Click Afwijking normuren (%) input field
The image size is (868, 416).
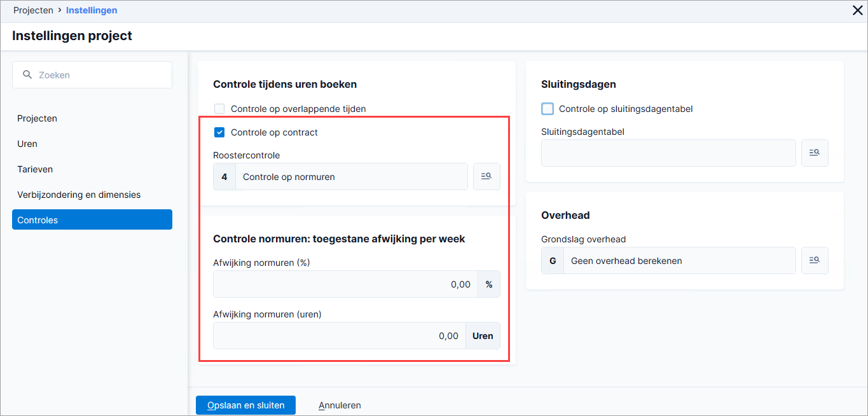[x=345, y=284]
